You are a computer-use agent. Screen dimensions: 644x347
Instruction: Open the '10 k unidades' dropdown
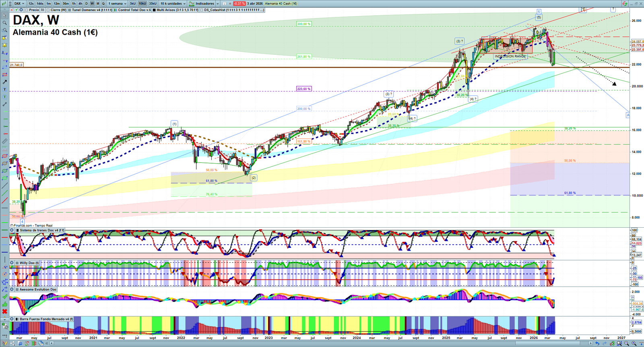[x=173, y=4]
